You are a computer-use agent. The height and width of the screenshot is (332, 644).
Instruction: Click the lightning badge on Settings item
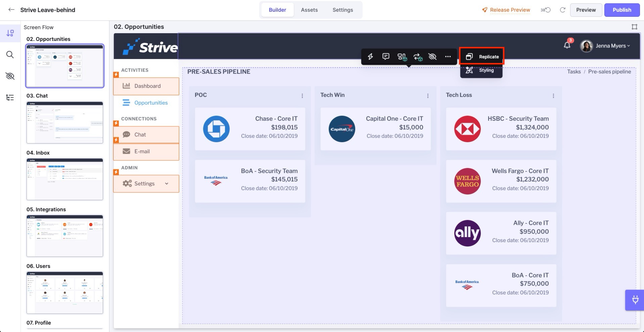coord(116,172)
